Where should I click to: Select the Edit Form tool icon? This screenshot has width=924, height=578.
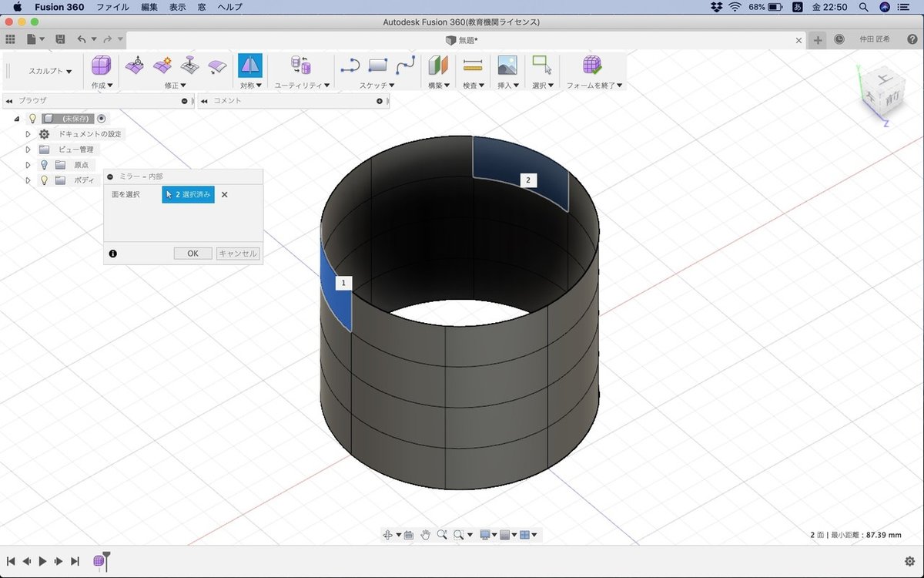135,66
